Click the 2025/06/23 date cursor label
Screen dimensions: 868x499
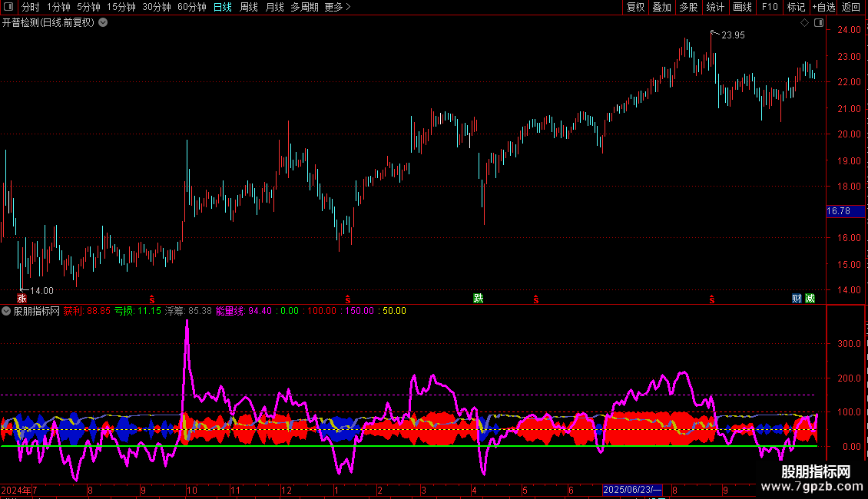[x=632, y=490]
